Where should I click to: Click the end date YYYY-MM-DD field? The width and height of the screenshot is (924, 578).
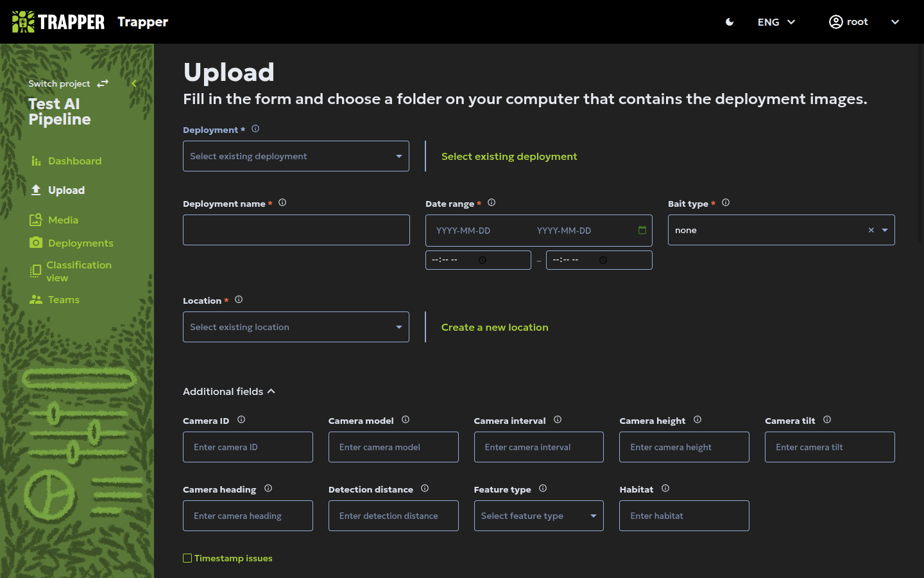coord(564,231)
